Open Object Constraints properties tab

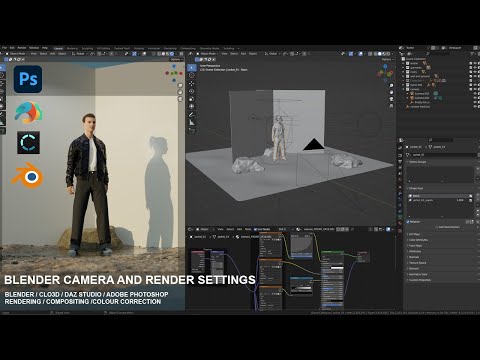pos(400,211)
